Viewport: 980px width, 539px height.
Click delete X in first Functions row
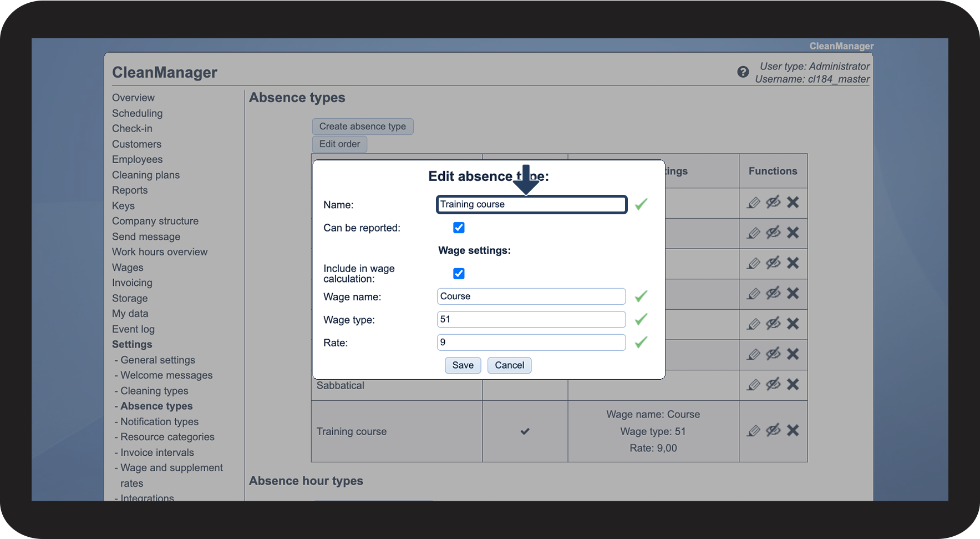pyautogui.click(x=793, y=202)
